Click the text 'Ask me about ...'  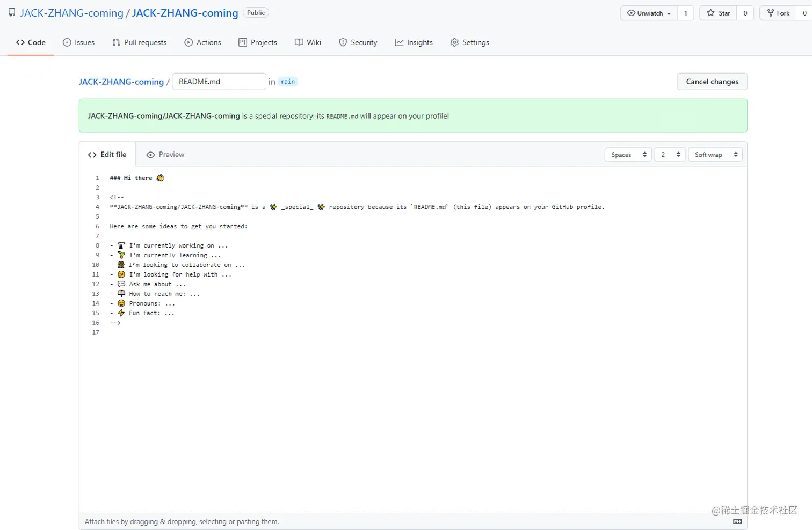(x=157, y=284)
